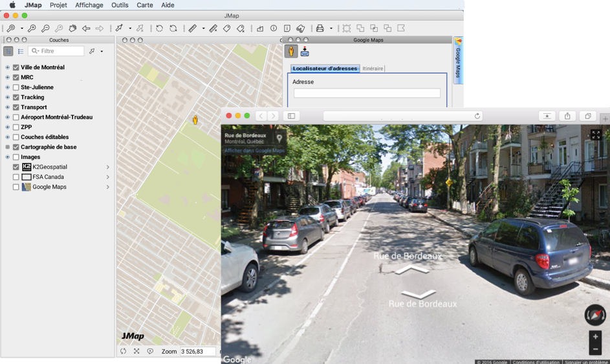Click the clear measurements ruler-with-x icon
The height and width of the screenshot is (364, 610).
point(213,28)
